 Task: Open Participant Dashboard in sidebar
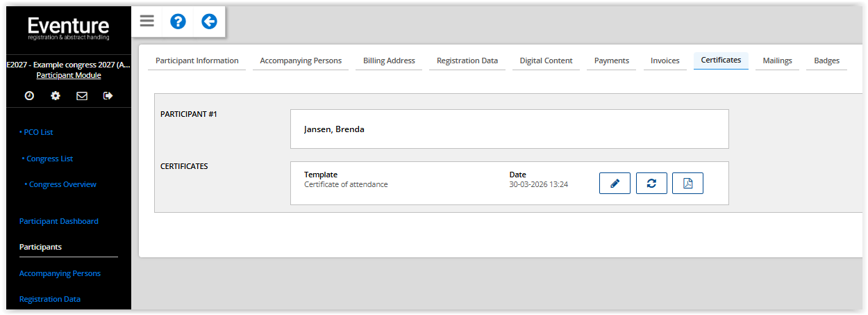pos(59,221)
